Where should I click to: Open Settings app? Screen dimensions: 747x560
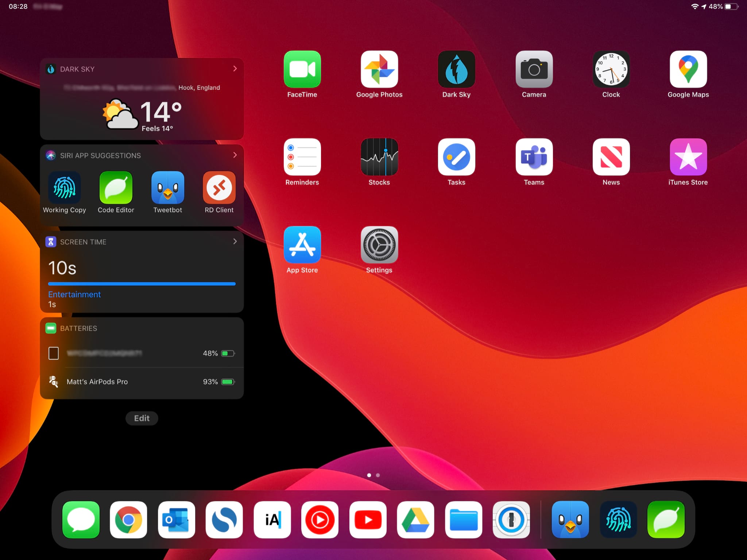click(x=379, y=245)
